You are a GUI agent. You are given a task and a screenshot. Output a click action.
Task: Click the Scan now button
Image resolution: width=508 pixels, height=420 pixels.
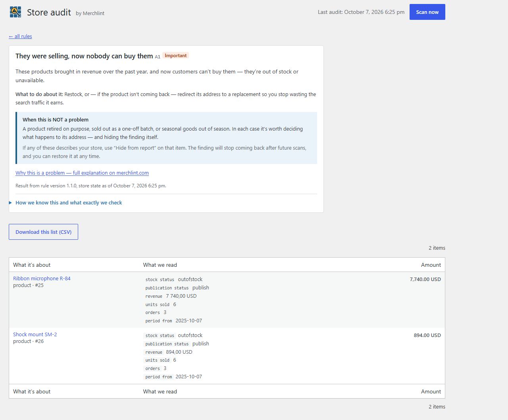[427, 12]
